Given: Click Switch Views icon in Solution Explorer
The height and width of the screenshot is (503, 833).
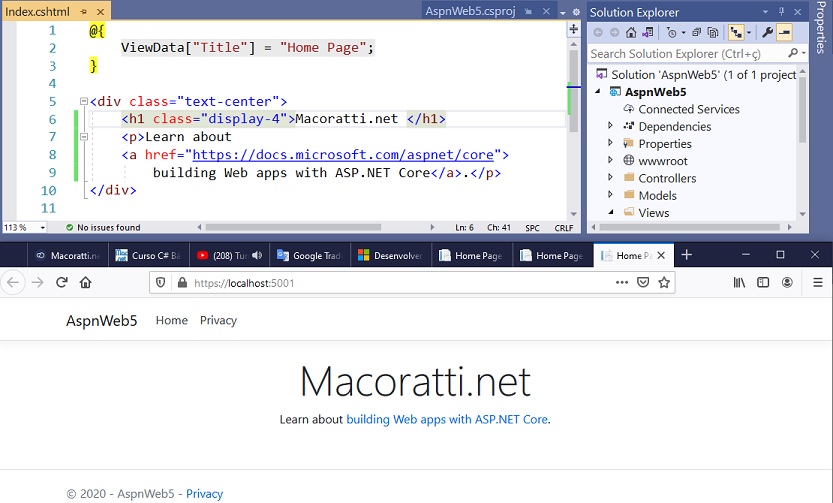Looking at the screenshot, I should coord(647,33).
